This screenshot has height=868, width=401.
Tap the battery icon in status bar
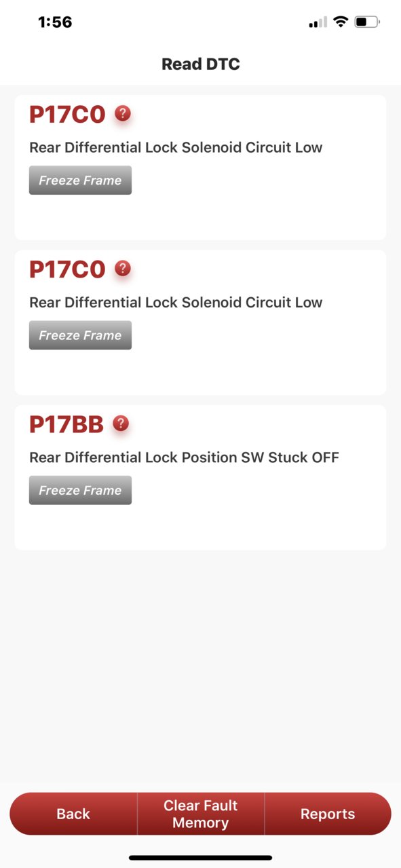367,22
